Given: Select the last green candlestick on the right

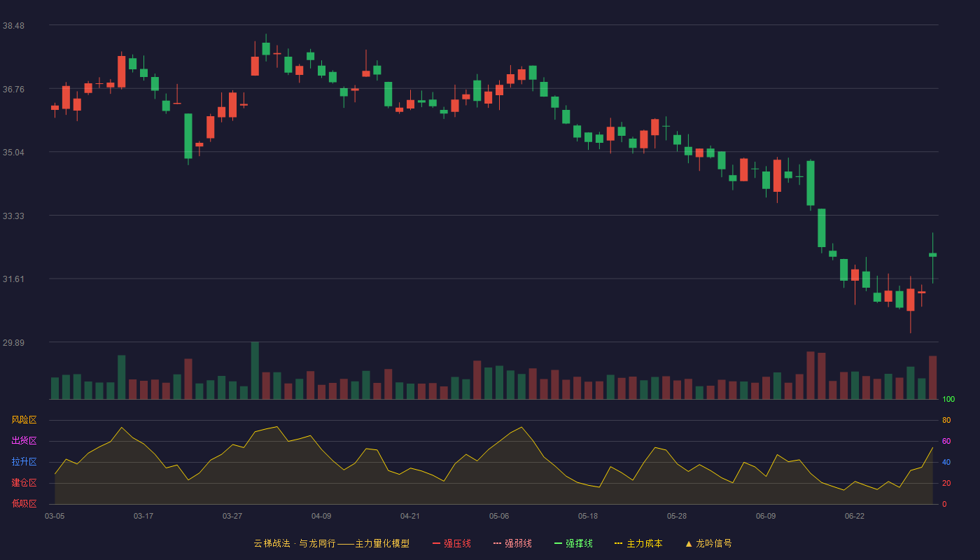Looking at the screenshot, I should pyautogui.click(x=932, y=255).
